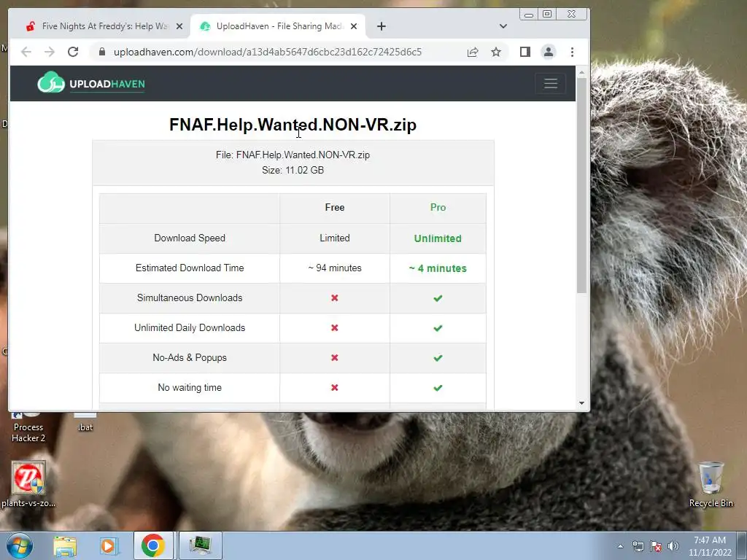The height and width of the screenshot is (560, 747).
Task: Show hidden system tray icons
Action: (x=620, y=546)
